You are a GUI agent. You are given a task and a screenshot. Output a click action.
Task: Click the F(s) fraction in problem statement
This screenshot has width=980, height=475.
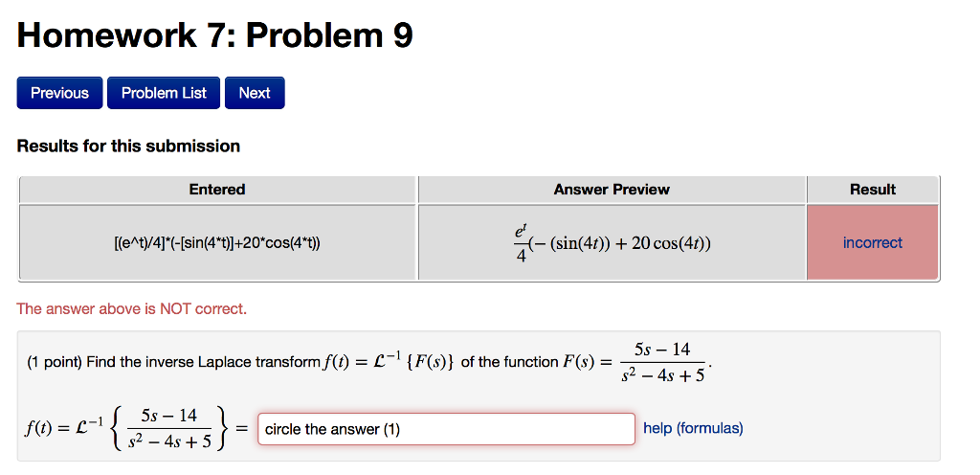click(x=661, y=362)
